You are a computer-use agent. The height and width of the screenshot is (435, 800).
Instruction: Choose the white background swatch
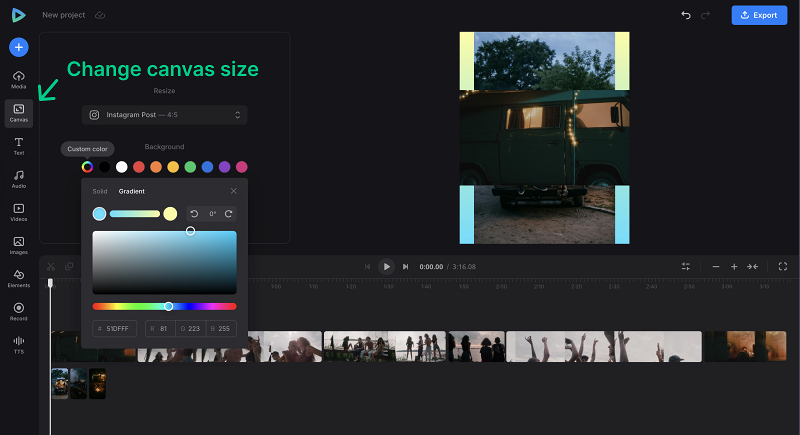[121, 167]
